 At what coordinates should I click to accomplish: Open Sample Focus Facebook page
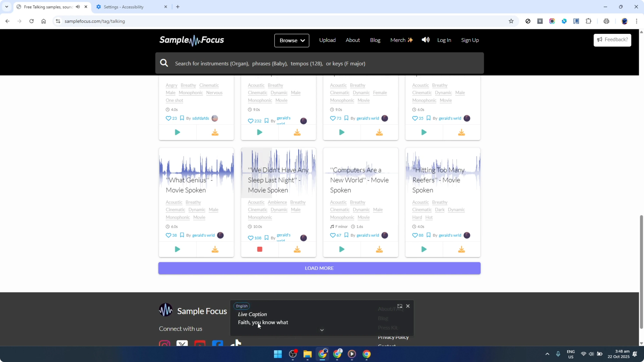pos(217,343)
